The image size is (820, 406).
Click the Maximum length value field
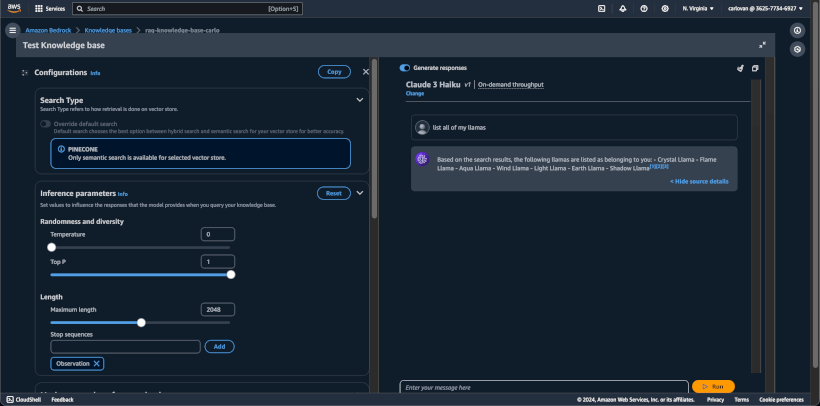tap(218, 310)
